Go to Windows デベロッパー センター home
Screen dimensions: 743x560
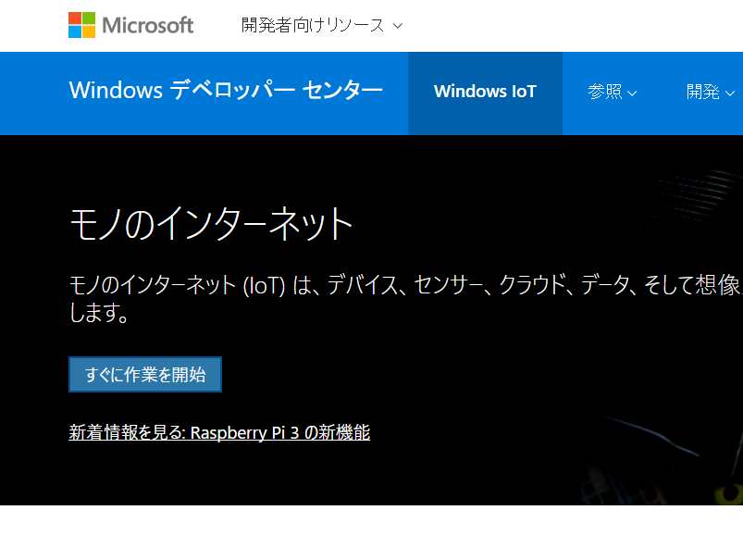tap(226, 90)
